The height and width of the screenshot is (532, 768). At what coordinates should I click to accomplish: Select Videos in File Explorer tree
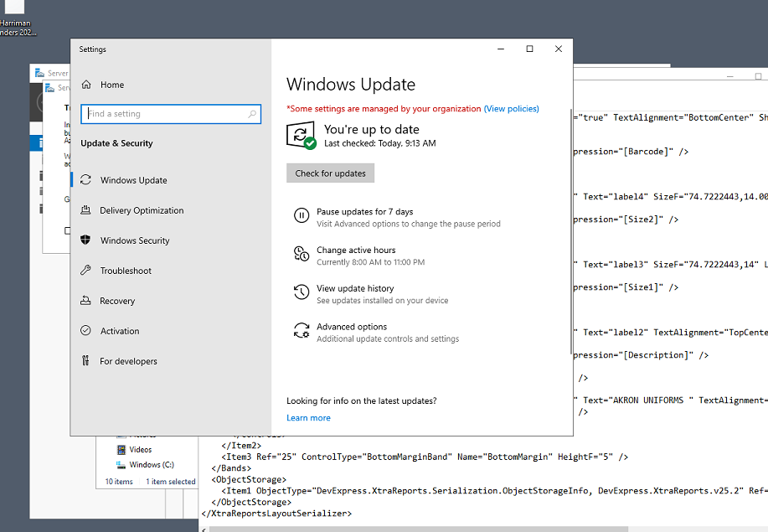point(141,449)
